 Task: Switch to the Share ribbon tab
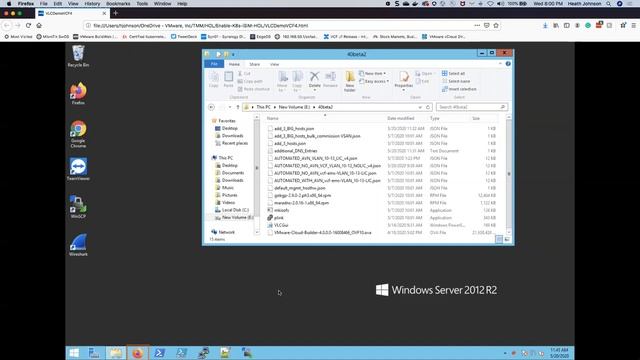(254, 64)
